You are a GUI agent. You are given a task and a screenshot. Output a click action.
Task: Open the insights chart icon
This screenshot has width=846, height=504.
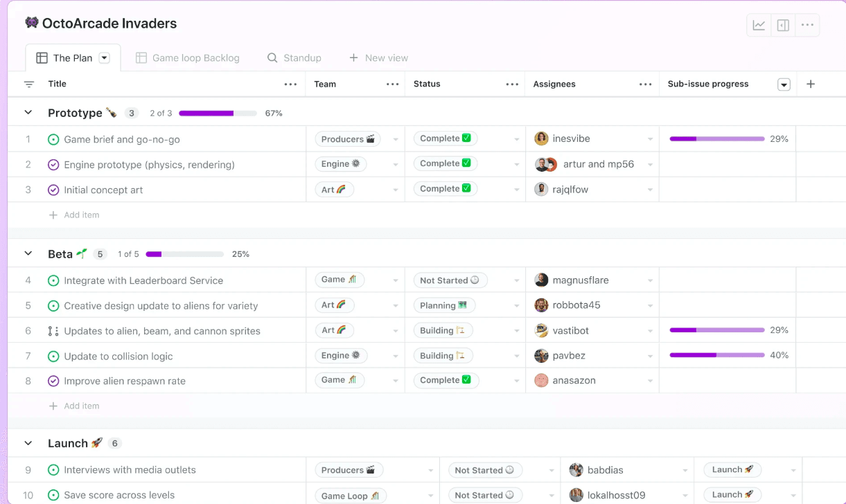coord(759,26)
